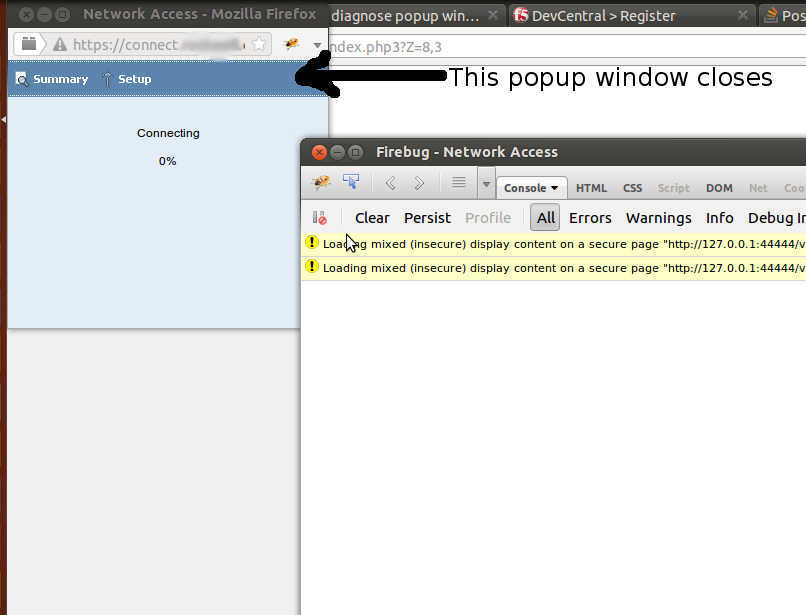Enable Persist in the Console toolbar
Viewport: 806px width, 615px height.
pos(427,217)
